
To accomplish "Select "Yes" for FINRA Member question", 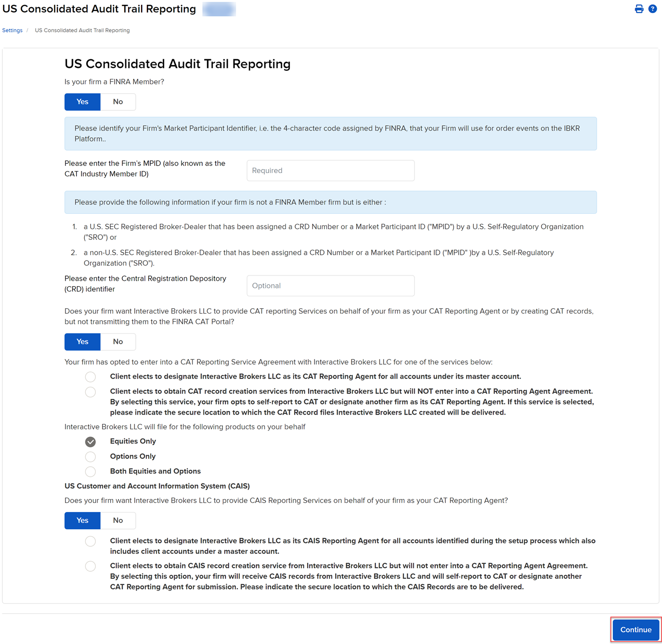I will [82, 102].
